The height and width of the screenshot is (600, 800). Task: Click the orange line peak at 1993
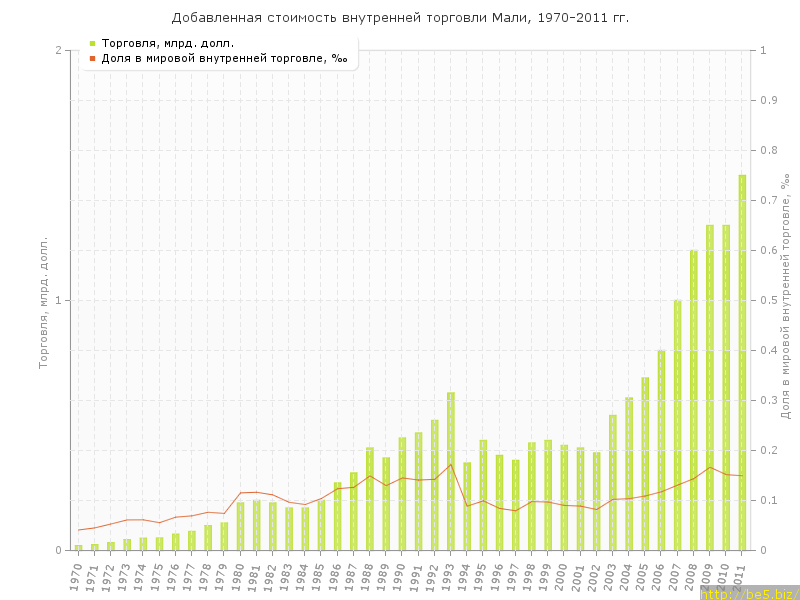coord(451,464)
